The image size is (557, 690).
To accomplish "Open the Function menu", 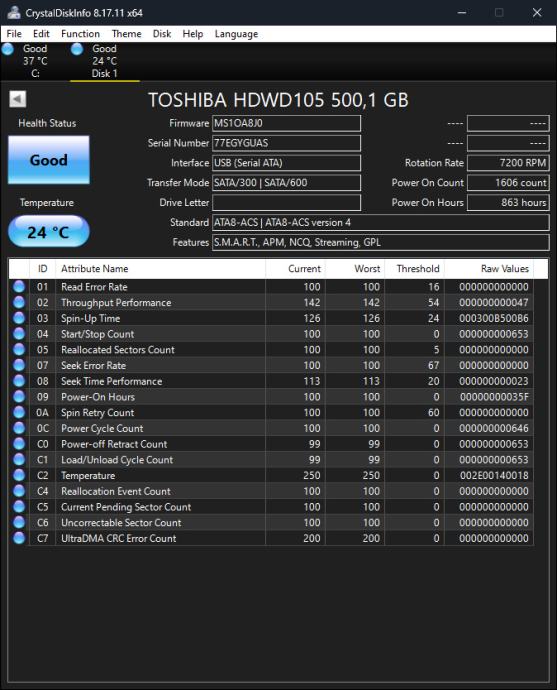I will [x=81, y=34].
